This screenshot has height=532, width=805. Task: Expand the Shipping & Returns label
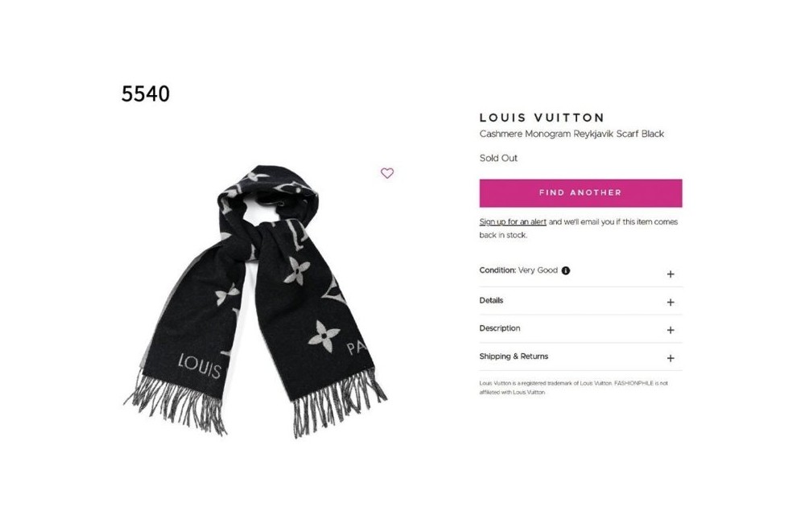click(x=514, y=357)
